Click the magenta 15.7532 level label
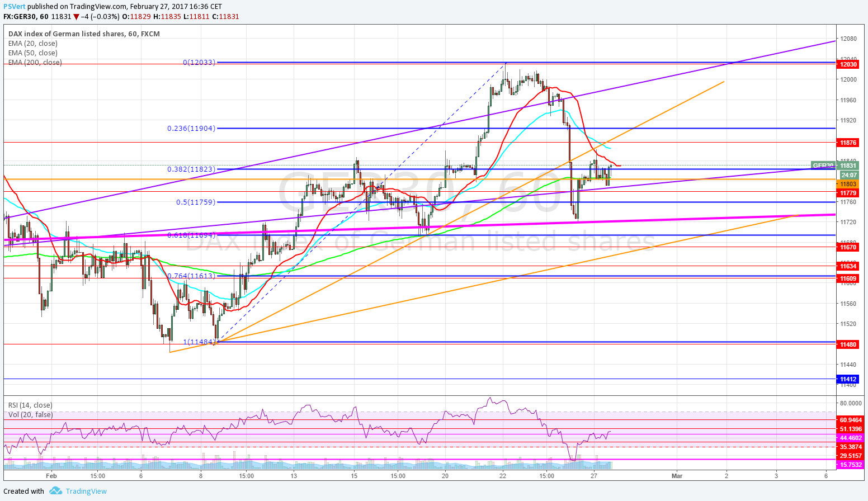868x501 pixels. 850,465
